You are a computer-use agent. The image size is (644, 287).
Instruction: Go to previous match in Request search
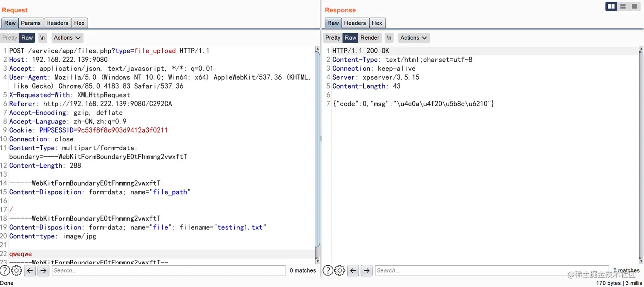[x=30, y=270]
